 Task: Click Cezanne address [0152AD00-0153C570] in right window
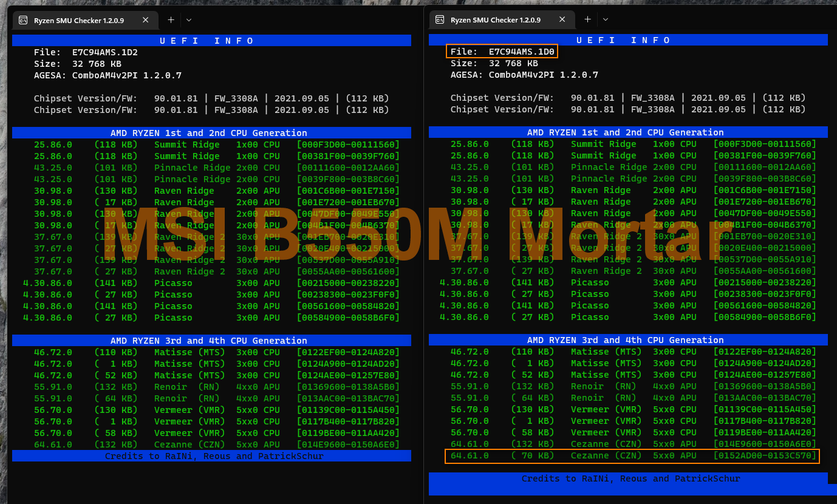point(765,455)
